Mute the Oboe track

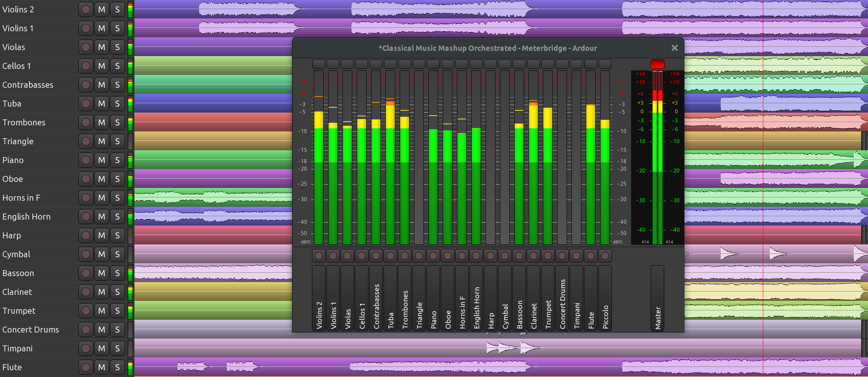[102, 179]
